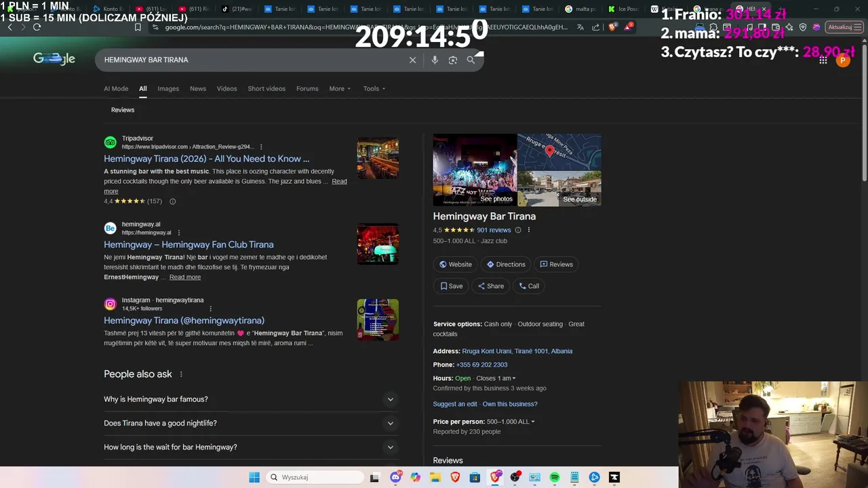Open Brave Rewards triangle icon
The height and width of the screenshot is (488, 868).
[629, 27]
